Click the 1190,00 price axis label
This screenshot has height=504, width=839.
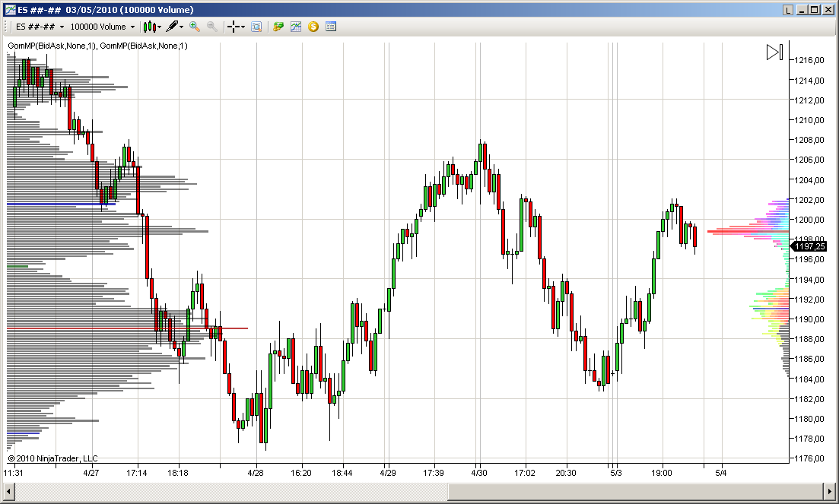tap(809, 319)
